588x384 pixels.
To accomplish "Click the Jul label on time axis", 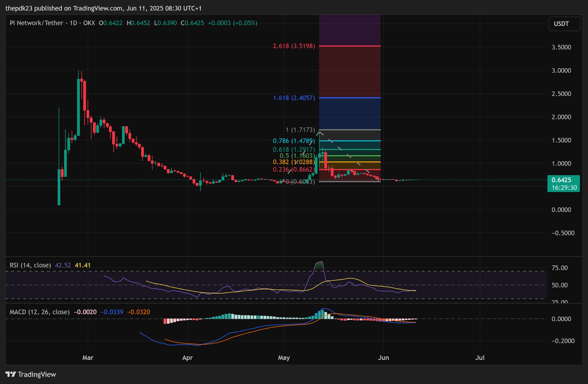I will click(480, 358).
